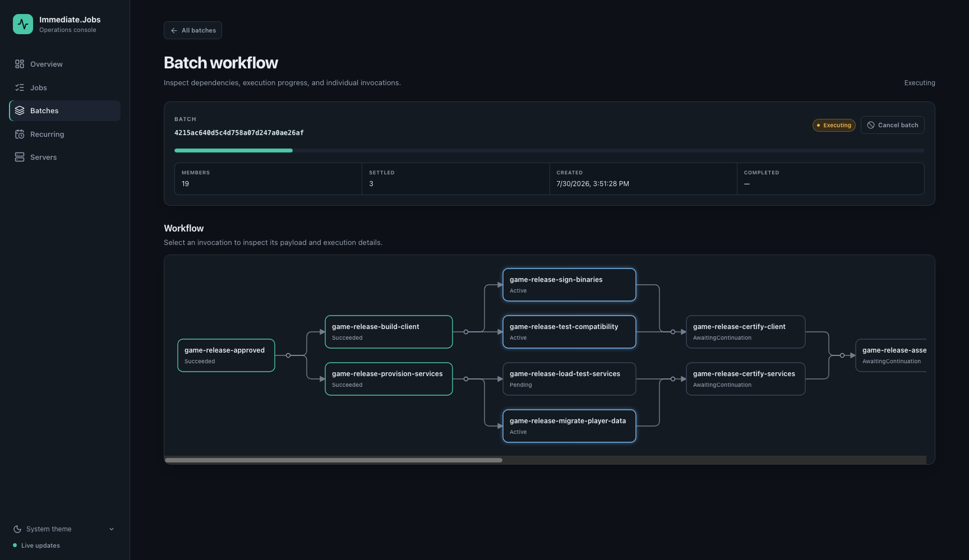Click the Executing text at top right
Image resolution: width=969 pixels, height=560 pixels.
pyautogui.click(x=920, y=82)
